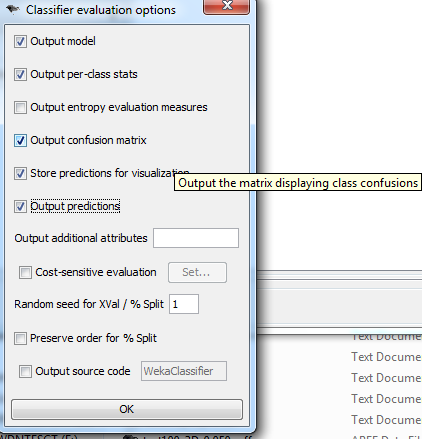
Task: Toggle Store predictions for visualization checkbox
Action: coord(20,173)
